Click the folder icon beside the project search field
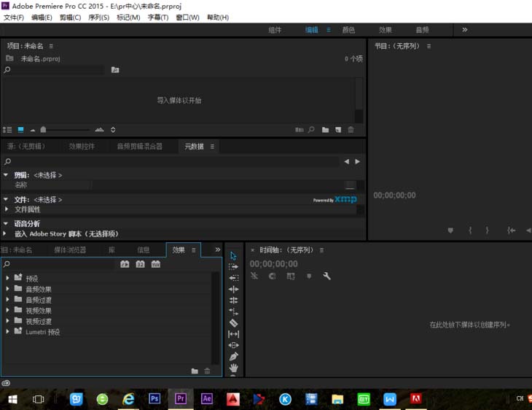Screen dimensions: 532x410 tap(115, 69)
